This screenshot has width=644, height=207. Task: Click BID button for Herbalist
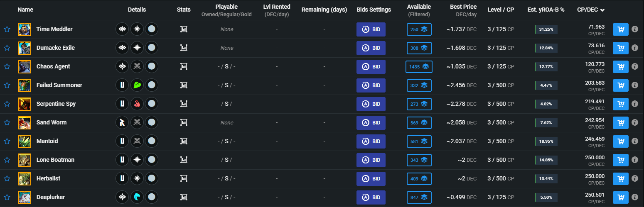(x=371, y=179)
